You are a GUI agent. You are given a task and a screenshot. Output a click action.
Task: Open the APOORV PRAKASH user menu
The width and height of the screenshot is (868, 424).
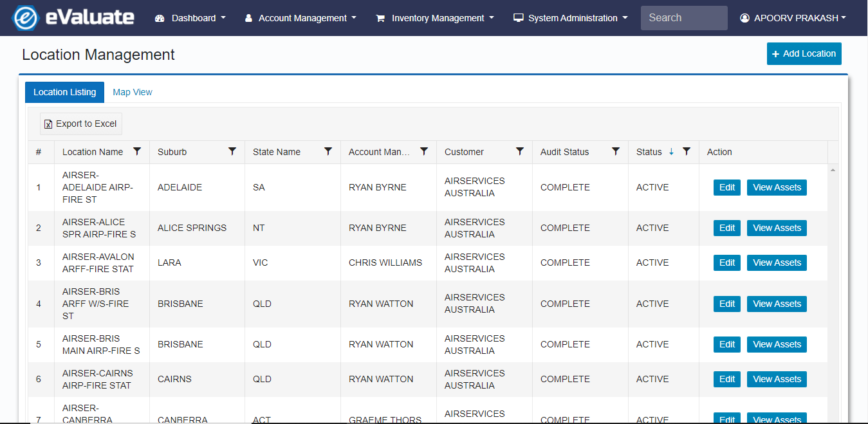coord(793,18)
